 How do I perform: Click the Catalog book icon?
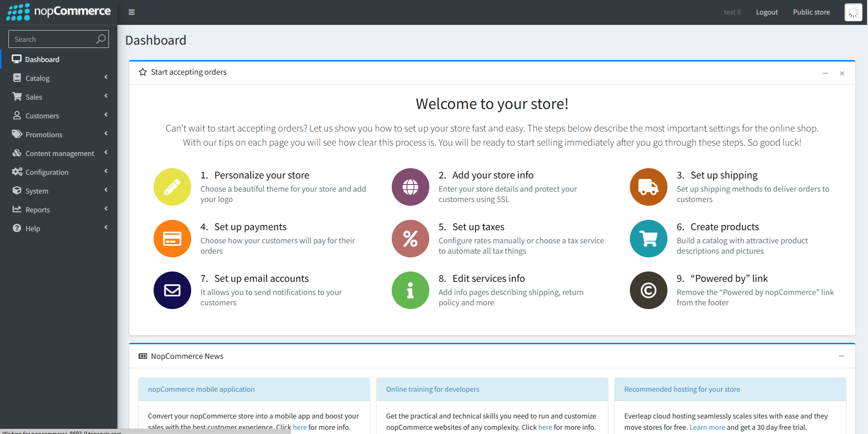click(x=17, y=78)
